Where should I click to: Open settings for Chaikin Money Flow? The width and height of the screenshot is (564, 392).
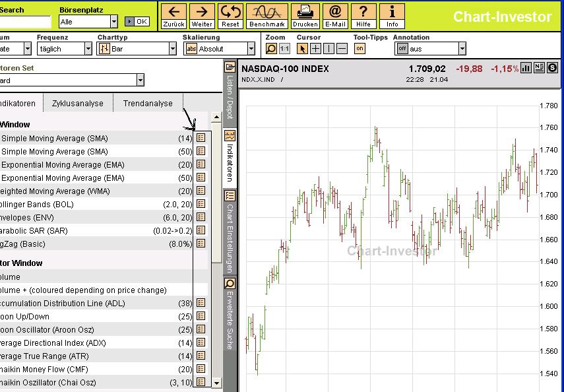[201, 369]
